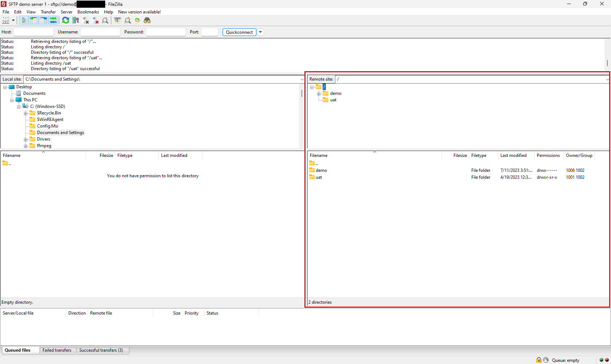Screen dimensions: 611x364
Task: Click the message log scrollbar
Action: coord(607,62)
